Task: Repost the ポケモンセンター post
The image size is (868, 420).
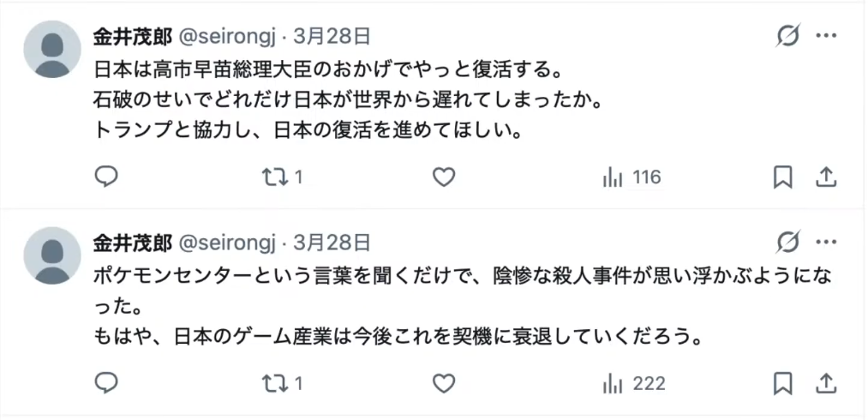Action: pos(274,383)
